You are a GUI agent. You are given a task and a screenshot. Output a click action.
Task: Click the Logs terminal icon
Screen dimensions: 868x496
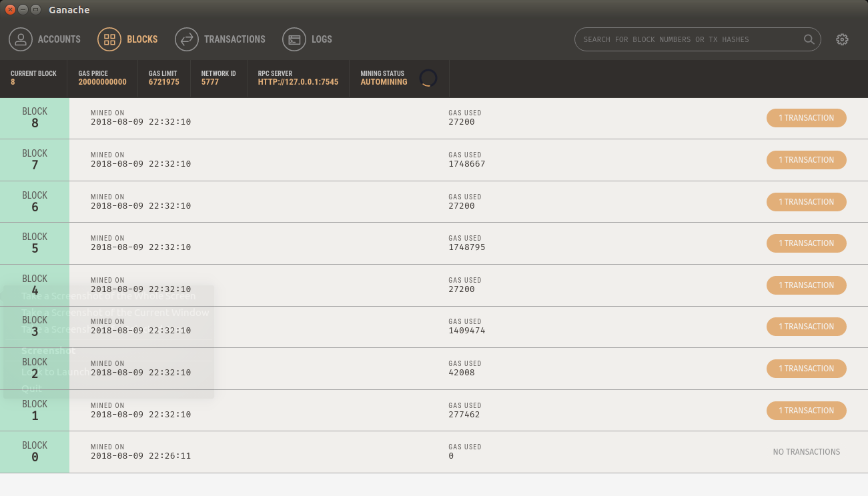point(294,39)
